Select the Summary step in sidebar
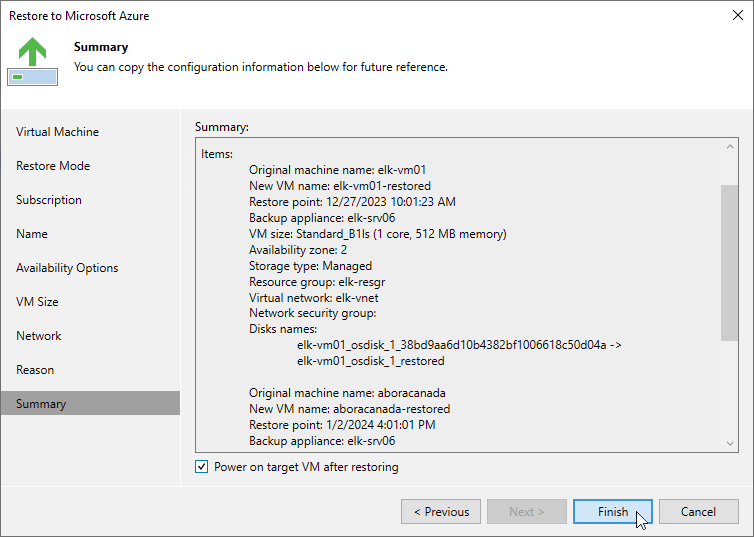 click(90, 403)
